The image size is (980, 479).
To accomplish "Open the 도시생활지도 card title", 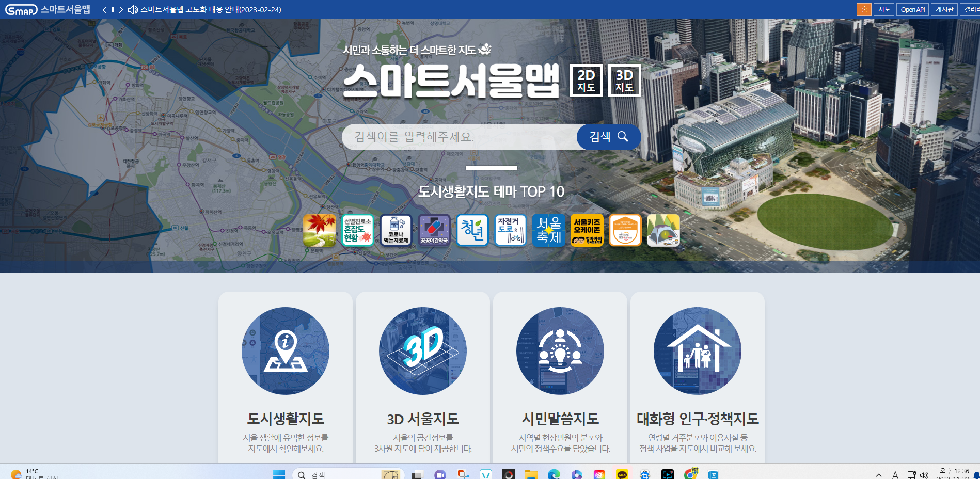I will tap(286, 419).
